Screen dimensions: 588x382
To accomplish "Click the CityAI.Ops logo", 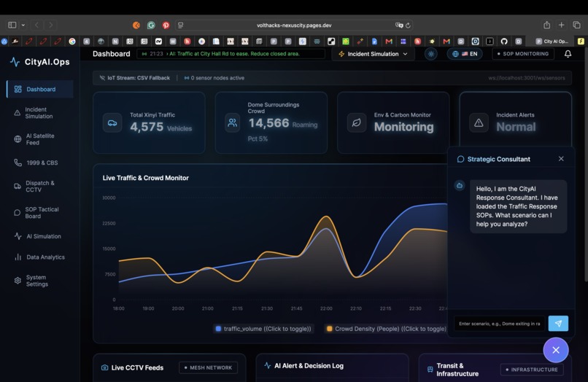I will [39, 62].
